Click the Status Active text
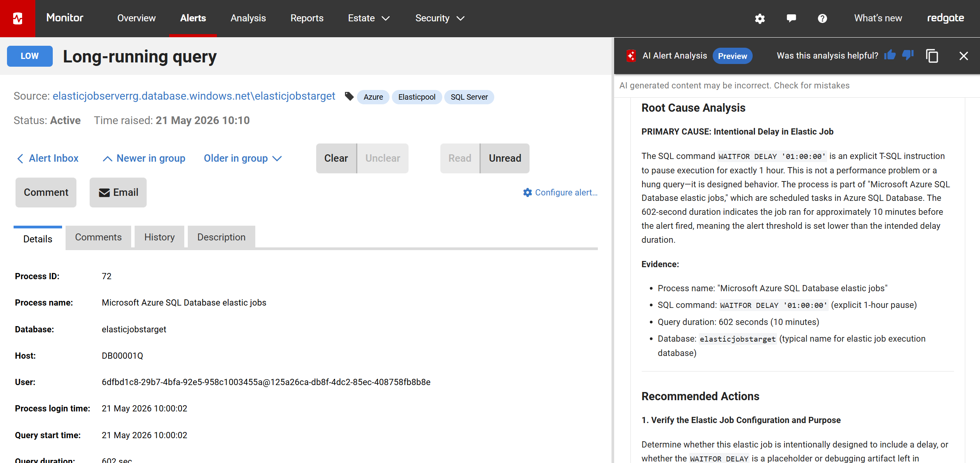 coord(47,120)
